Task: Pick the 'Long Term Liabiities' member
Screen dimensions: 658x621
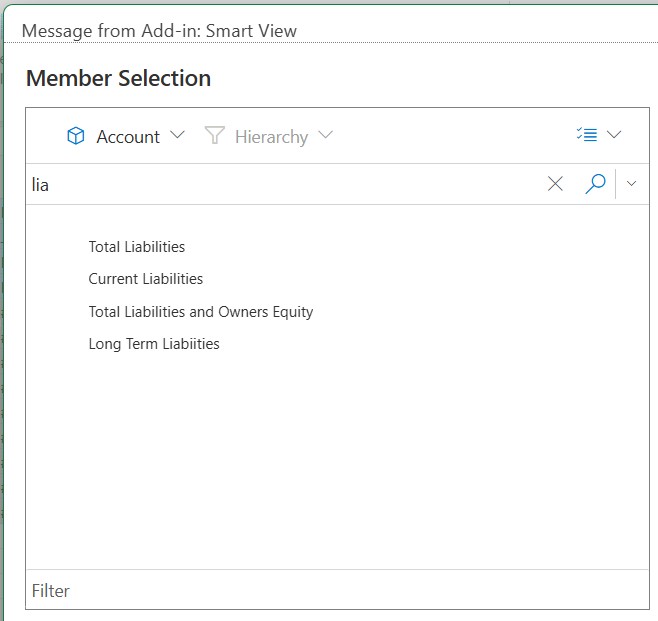Action: [x=154, y=344]
